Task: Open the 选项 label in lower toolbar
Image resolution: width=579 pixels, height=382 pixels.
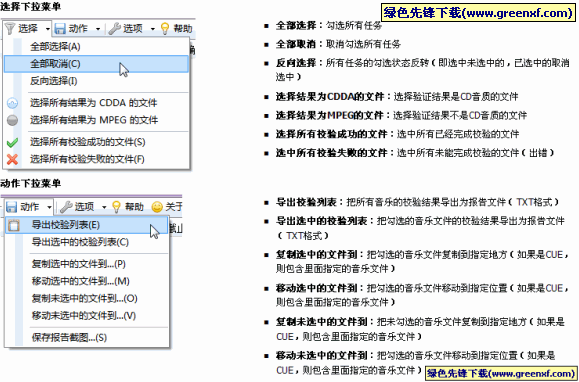Action: pos(85,207)
